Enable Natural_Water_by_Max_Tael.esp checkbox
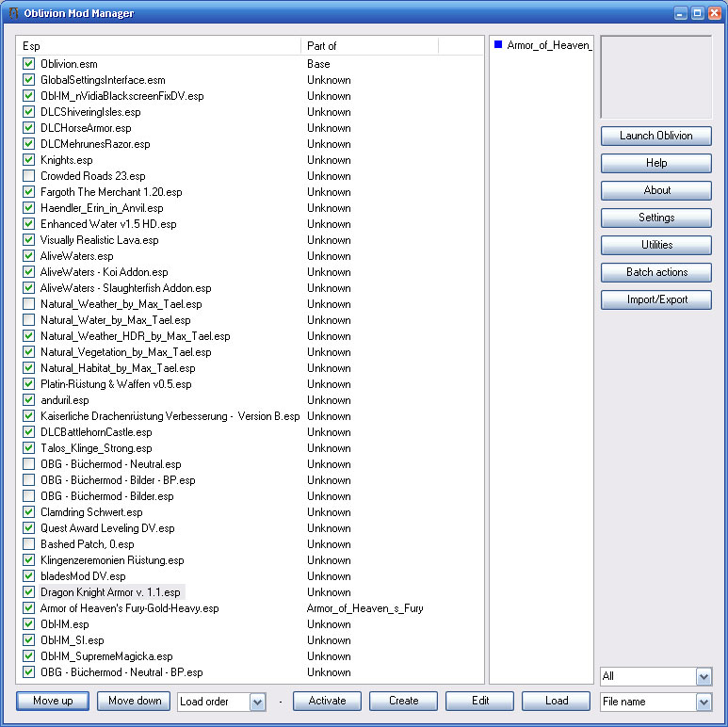Viewport: 728px width, 727px height. click(29, 320)
